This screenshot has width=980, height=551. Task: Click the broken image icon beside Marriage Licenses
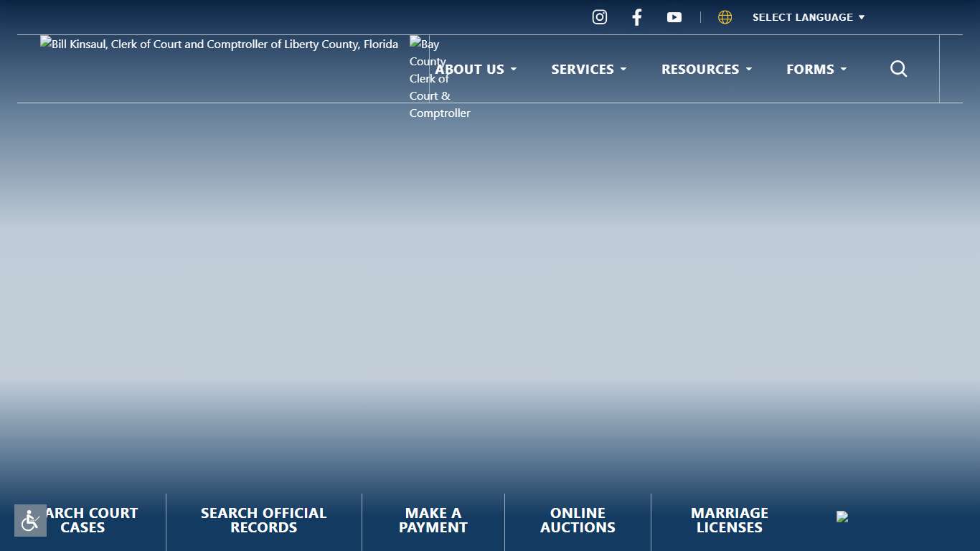click(842, 517)
